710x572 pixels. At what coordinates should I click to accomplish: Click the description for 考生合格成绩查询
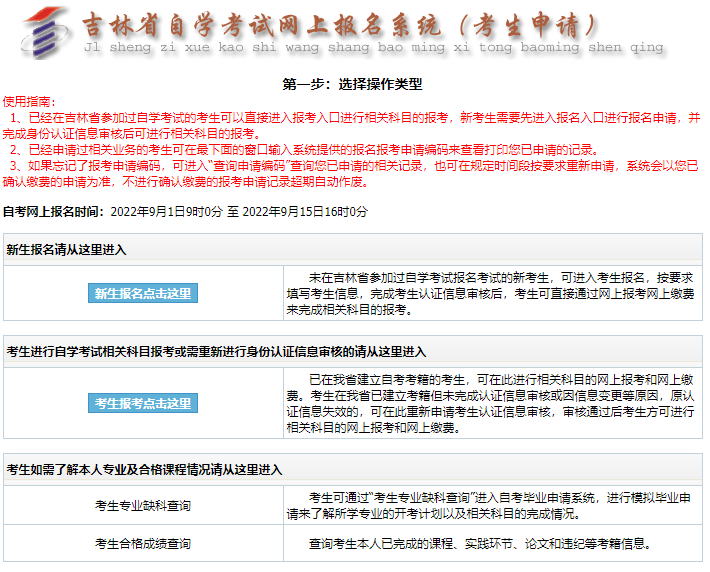[480, 544]
